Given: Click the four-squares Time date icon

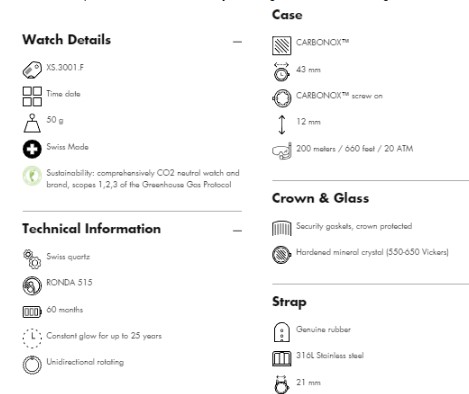Looking at the screenshot, I should pyautogui.click(x=32, y=97).
